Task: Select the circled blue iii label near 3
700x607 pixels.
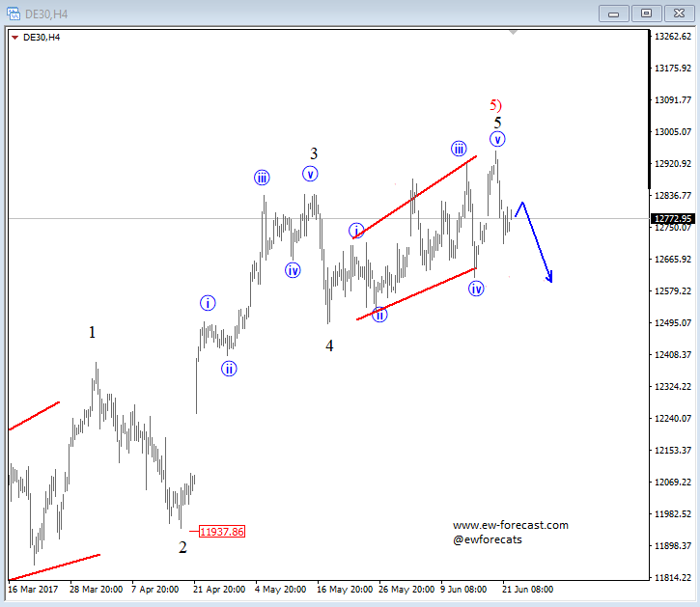Action: [262, 178]
